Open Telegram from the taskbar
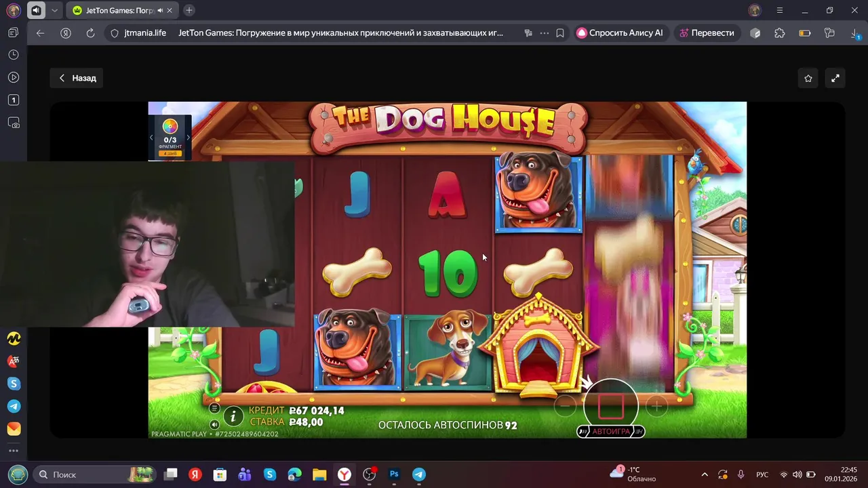Viewport: 868px width, 488px height. [x=419, y=474]
